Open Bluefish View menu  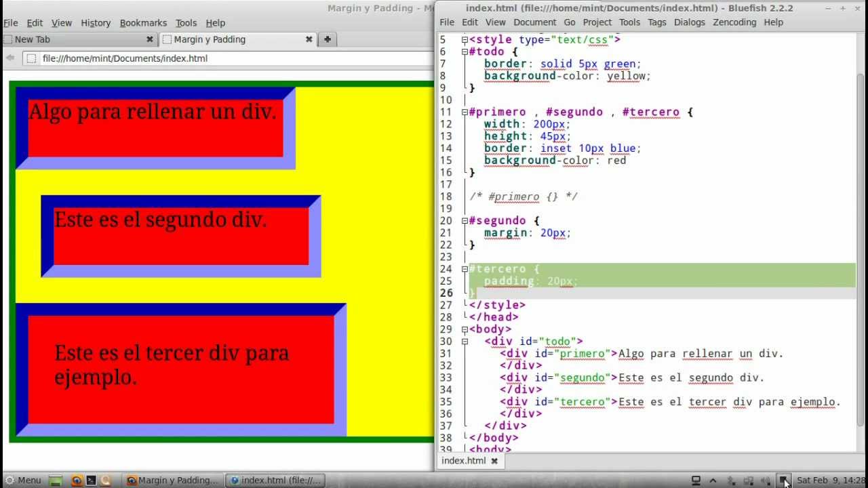(x=496, y=22)
